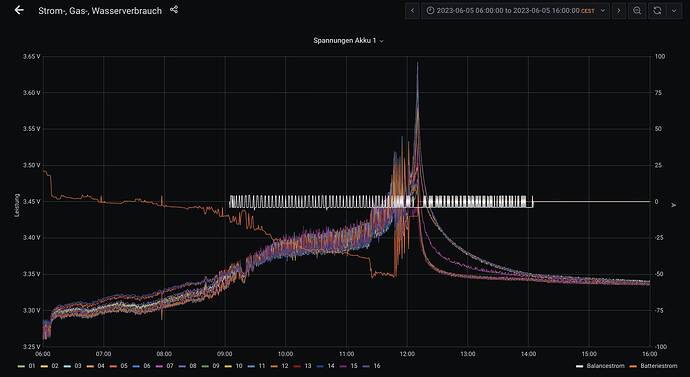690x377 pixels.
Task: Go back with the arrow icon
Action: pos(19,10)
